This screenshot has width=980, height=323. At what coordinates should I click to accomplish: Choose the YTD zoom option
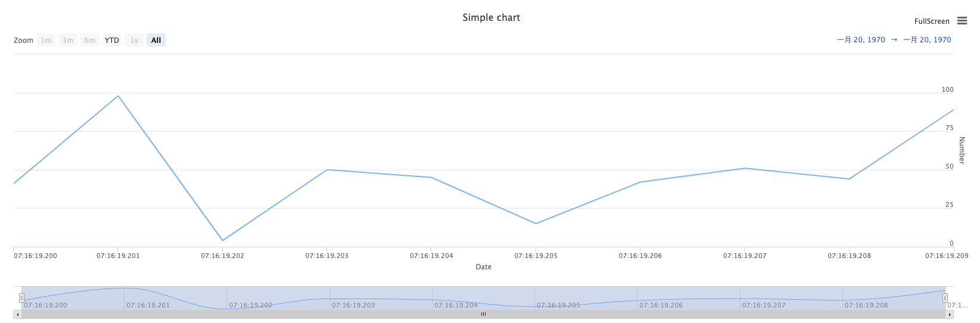pyautogui.click(x=112, y=41)
